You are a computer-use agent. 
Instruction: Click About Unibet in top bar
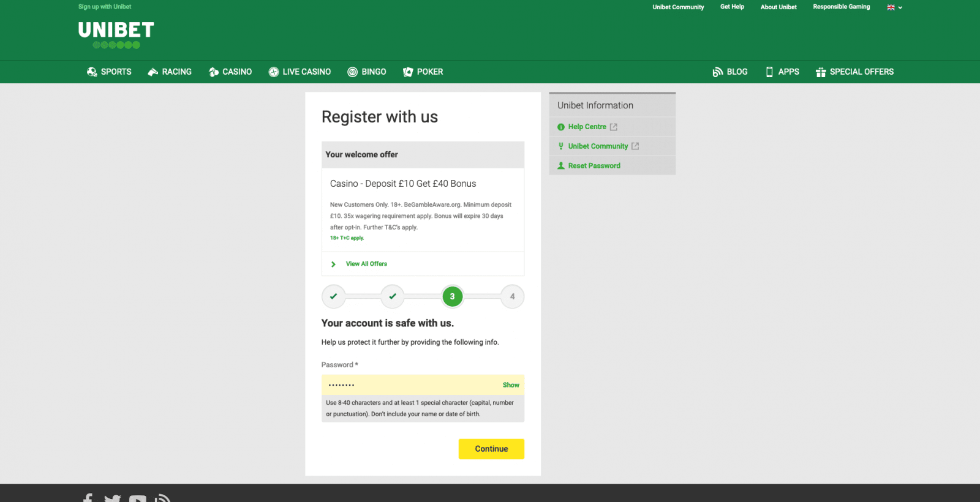778,7
